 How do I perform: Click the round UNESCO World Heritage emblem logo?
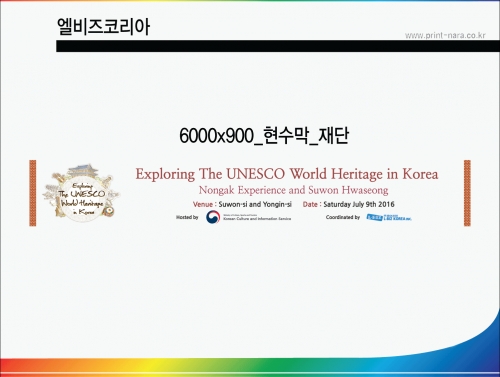[x=82, y=193]
